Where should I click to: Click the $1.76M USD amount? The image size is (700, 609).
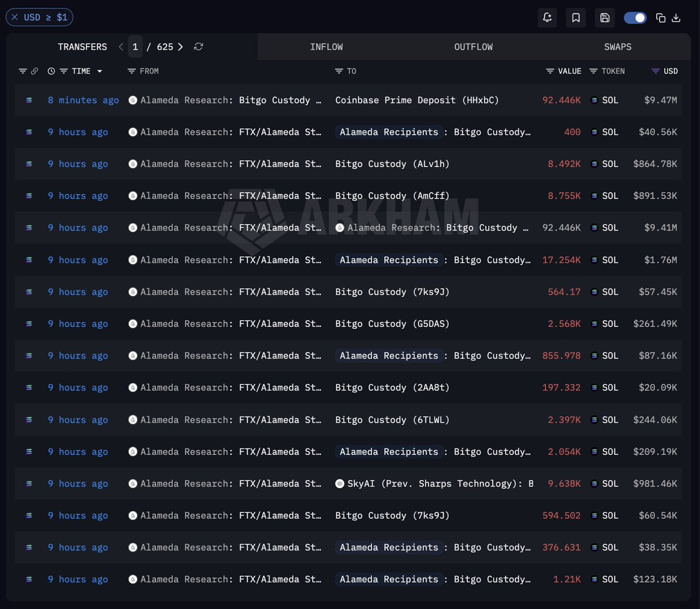coord(660,260)
